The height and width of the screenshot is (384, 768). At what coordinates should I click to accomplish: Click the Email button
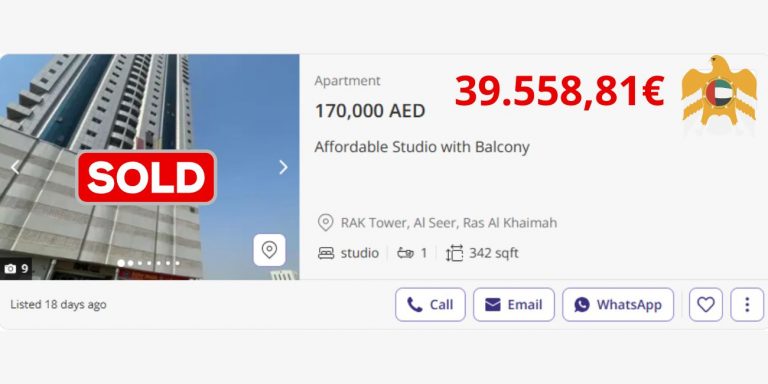coord(513,305)
